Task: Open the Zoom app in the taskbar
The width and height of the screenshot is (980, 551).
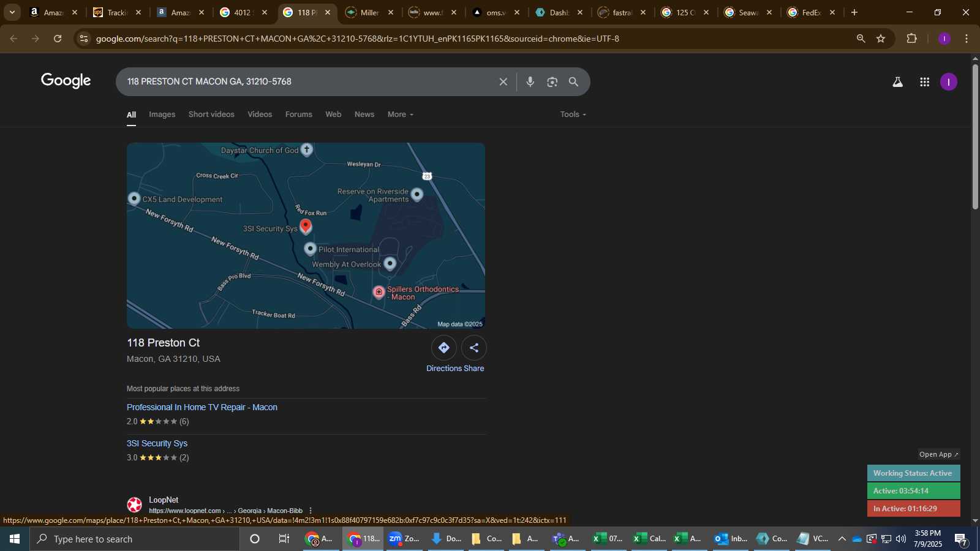Action: click(404, 539)
